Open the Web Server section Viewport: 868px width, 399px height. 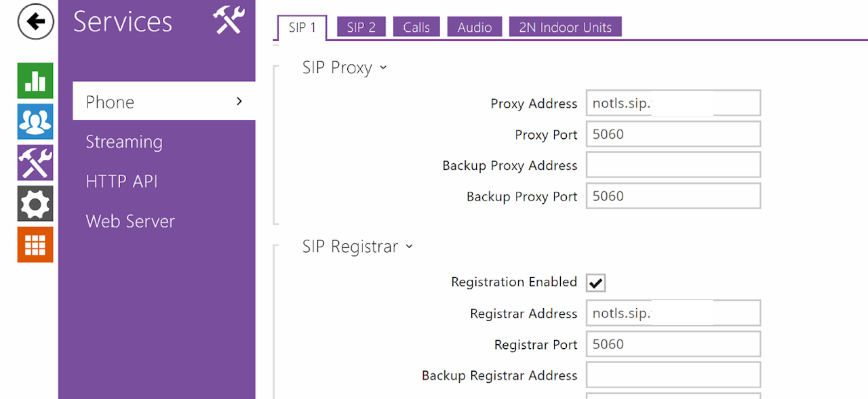[130, 222]
